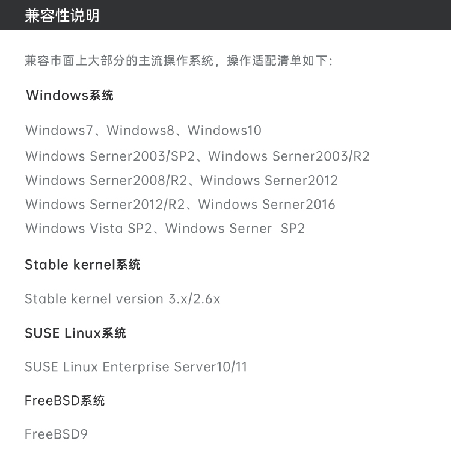This screenshot has height=476, width=451.
Task: Select the intro text about 主流操作系统
Action: [x=179, y=60]
